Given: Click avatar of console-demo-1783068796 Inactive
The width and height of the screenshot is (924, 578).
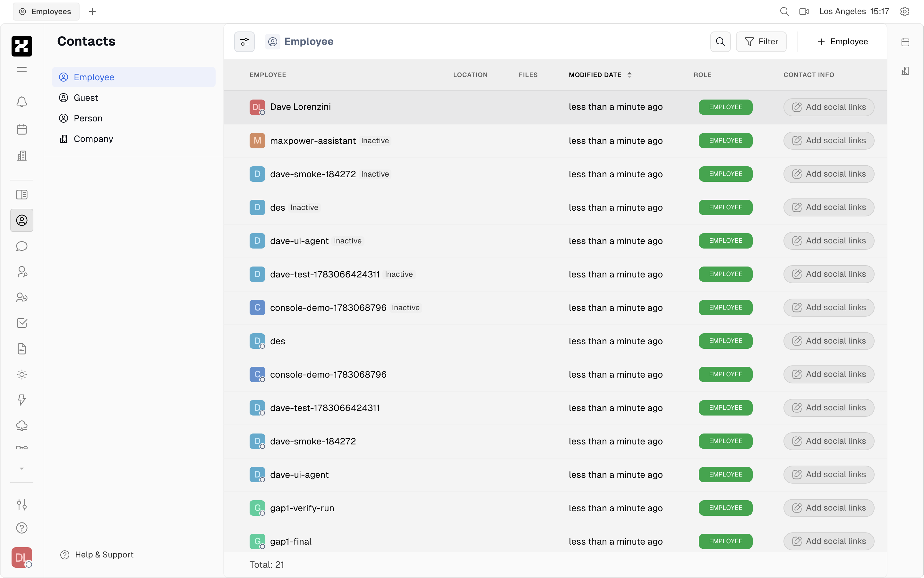Looking at the screenshot, I should point(257,308).
